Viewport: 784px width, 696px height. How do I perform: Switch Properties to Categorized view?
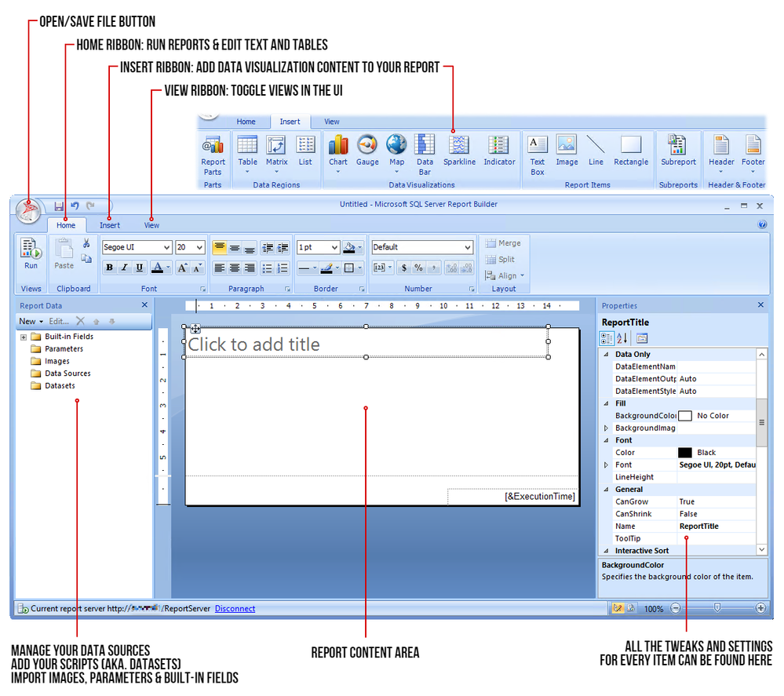(x=607, y=338)
